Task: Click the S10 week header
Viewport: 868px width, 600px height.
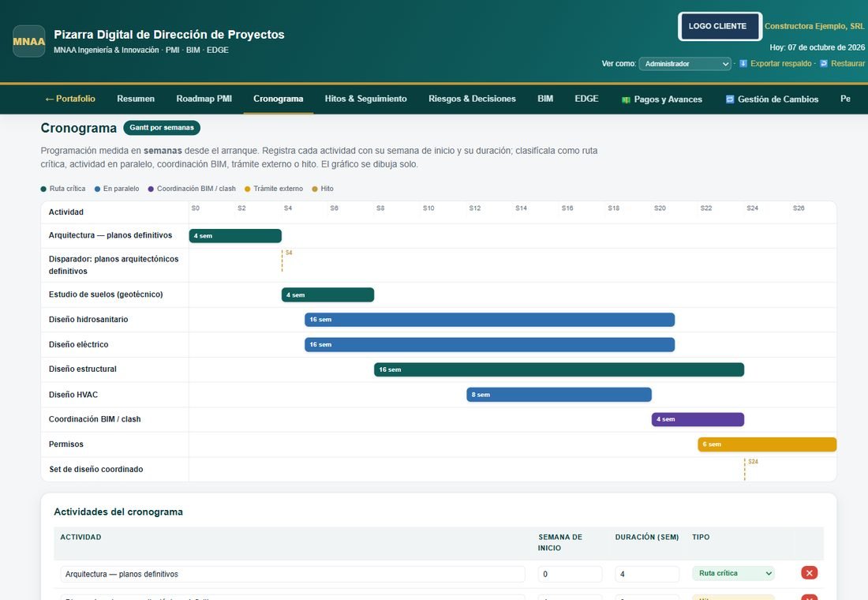Action: (x=428, y=208)
